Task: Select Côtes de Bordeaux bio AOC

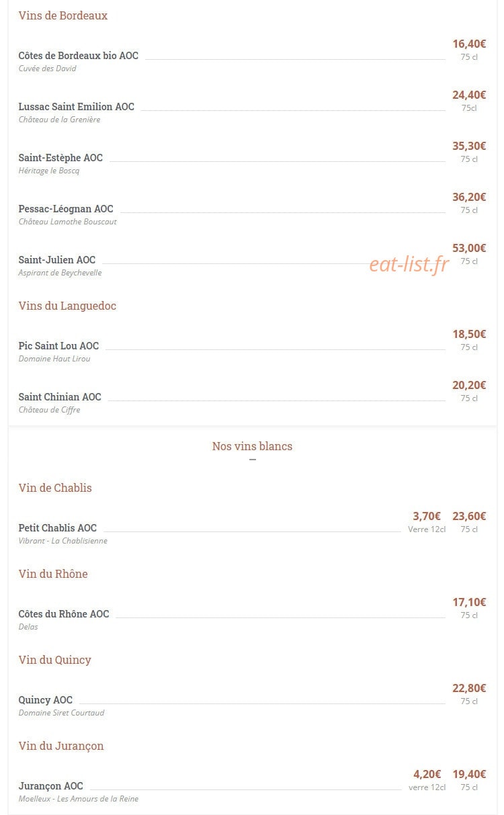Action: point(79,56)
